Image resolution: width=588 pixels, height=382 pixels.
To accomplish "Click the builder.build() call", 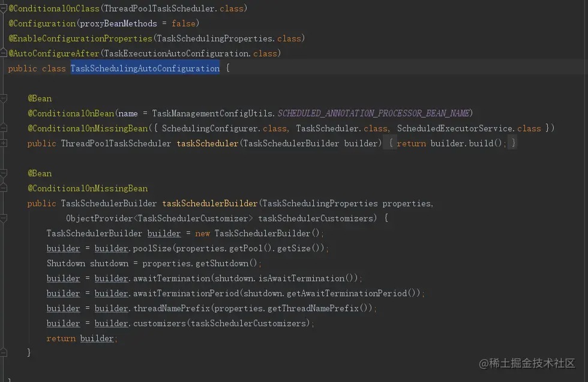I will coord(466,143).
